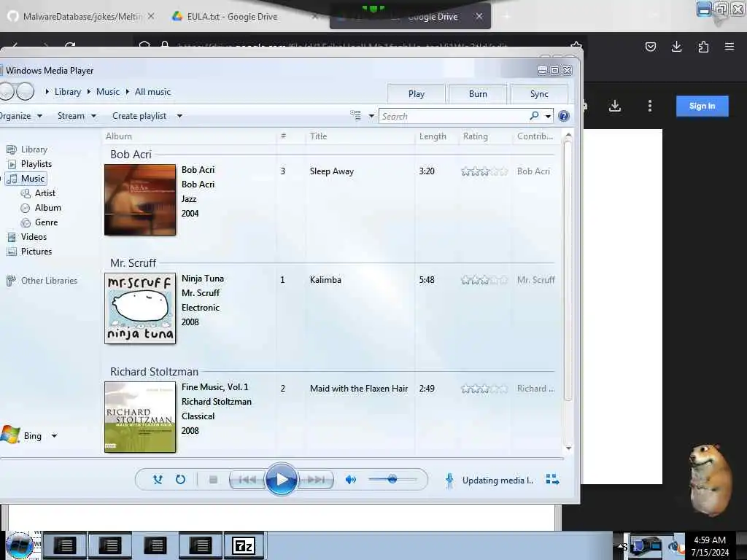This screenshot has height=560, width=747.
Task: Download the file from Drive toolbar
Action: (x=615, y=106)
